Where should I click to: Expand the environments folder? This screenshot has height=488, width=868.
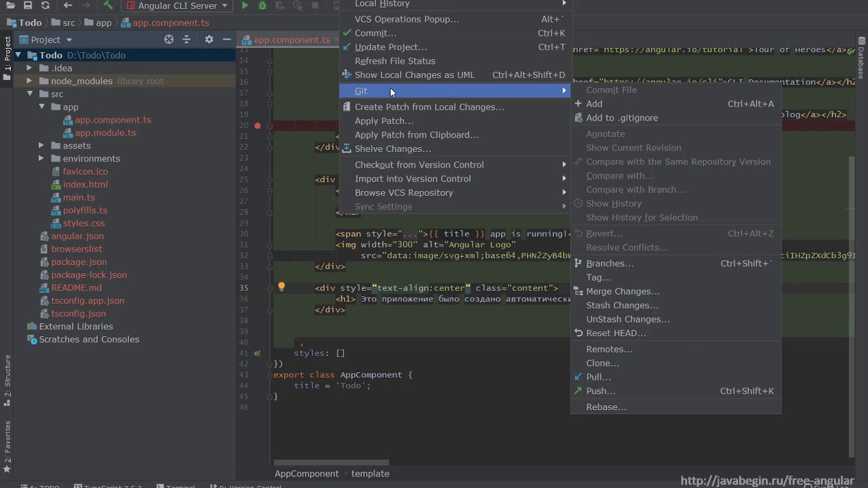41,158
